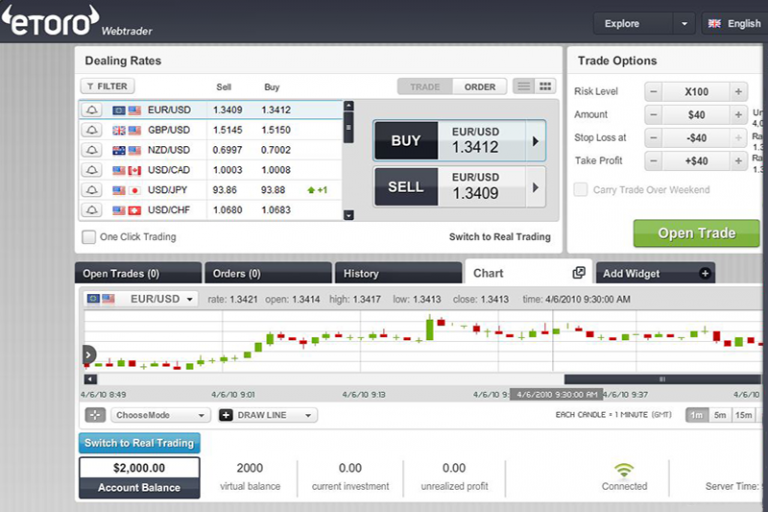Click the eToro logo

51,21
